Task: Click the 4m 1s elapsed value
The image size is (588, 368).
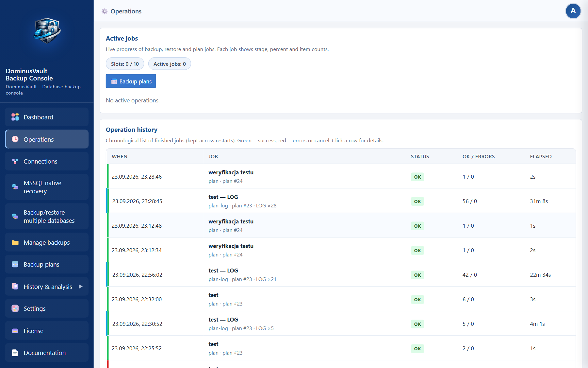Action: pos(537,324)
